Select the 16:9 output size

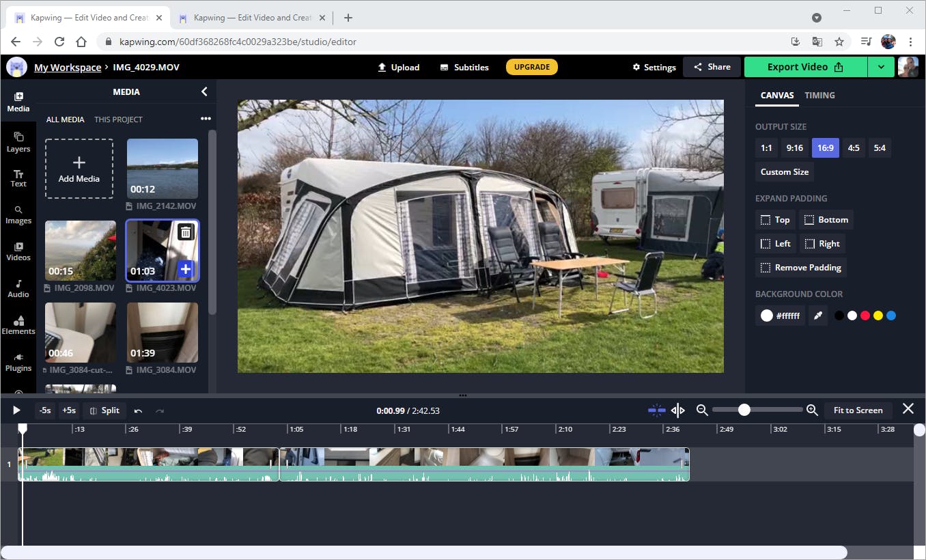pos(825,148)
